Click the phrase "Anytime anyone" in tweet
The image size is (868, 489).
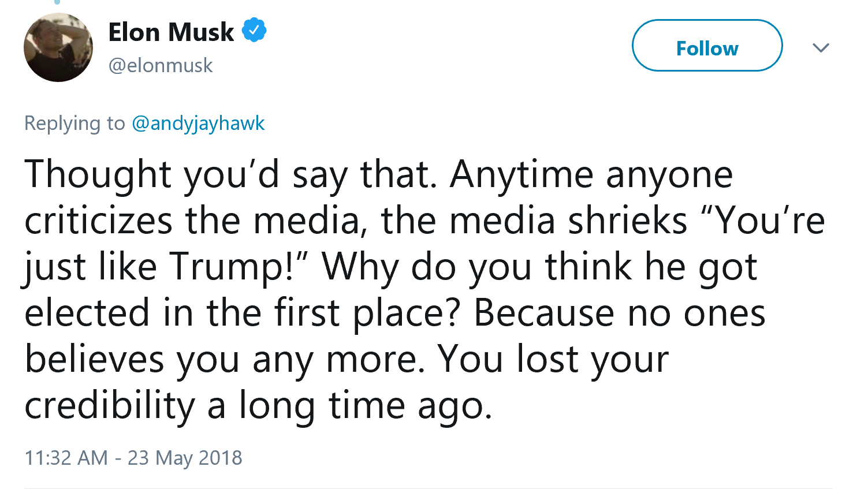pos(591,174)
